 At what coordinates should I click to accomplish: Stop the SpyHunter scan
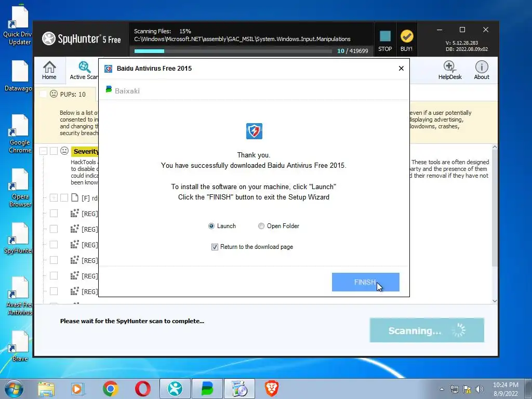[x=385, y=41]
